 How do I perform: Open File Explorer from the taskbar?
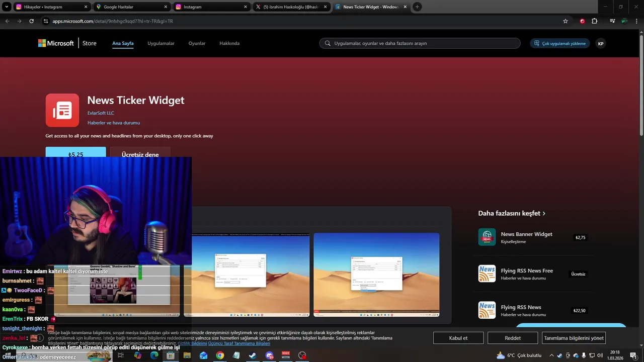point(187,355)
